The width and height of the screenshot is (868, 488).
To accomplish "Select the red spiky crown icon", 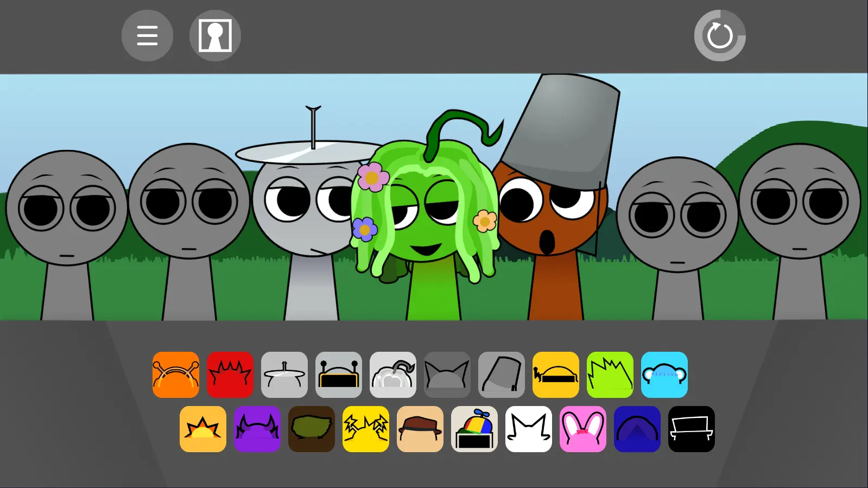I will point(230,375).
